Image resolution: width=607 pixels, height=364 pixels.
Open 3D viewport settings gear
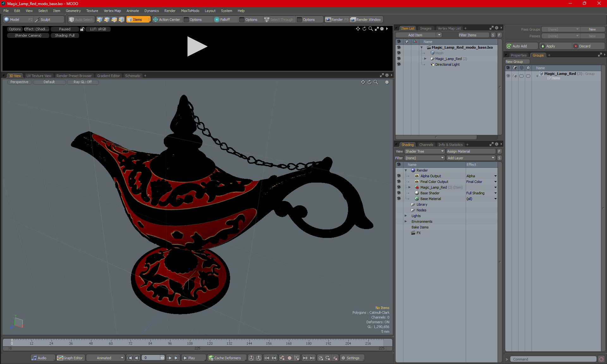point(387,82)
